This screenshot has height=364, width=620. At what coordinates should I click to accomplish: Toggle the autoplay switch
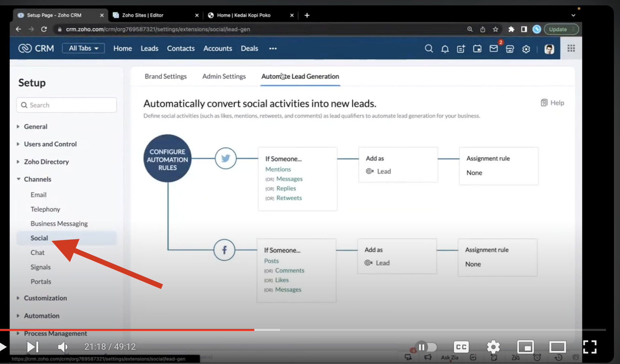425,347
